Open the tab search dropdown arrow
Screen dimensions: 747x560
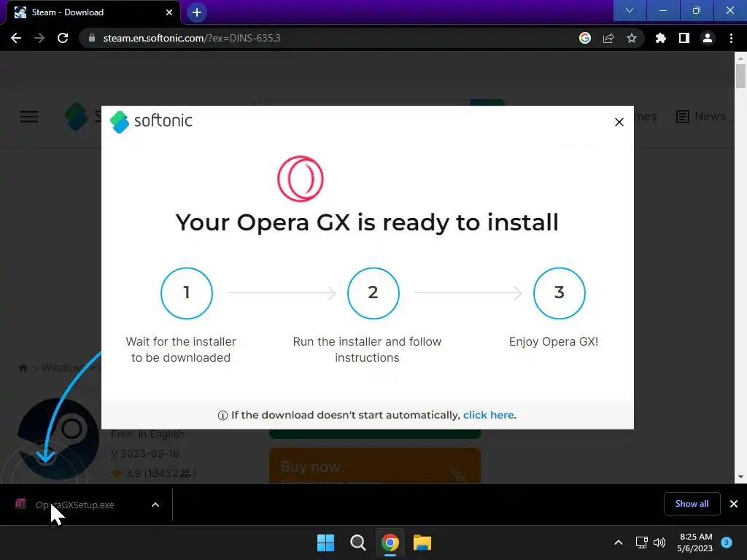(x=630, y=10)
